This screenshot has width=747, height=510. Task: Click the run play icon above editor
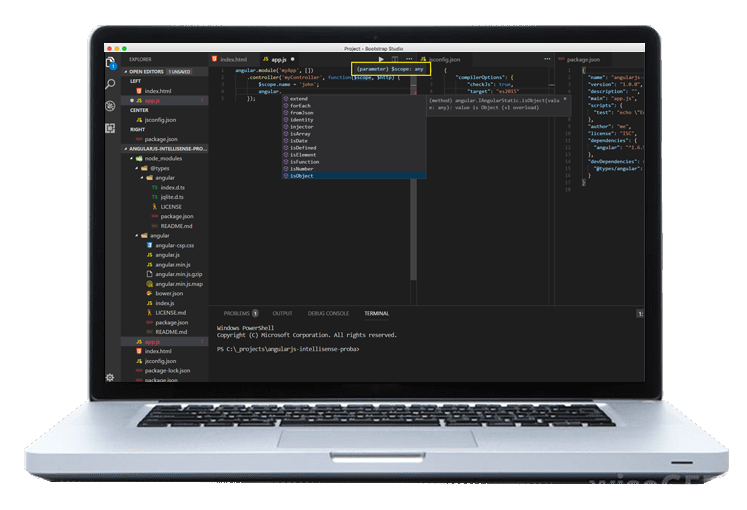(x=380, y=60)
